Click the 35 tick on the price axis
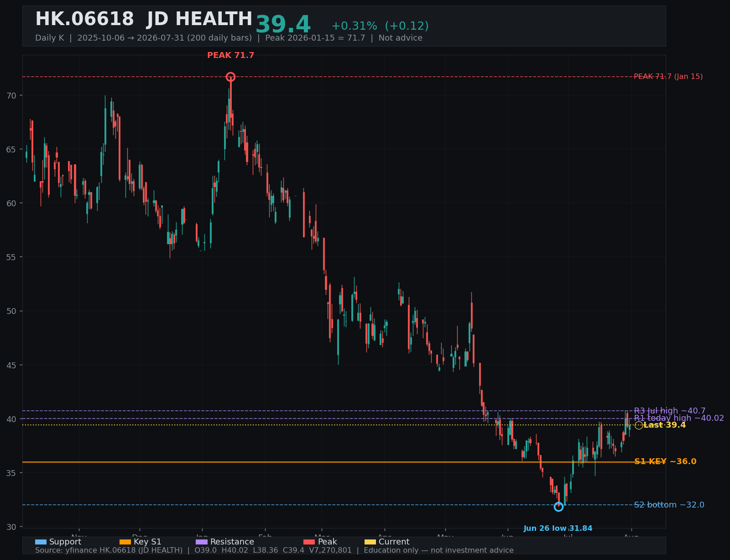Screen dimensions: 730x560 [x=11, y=473]
